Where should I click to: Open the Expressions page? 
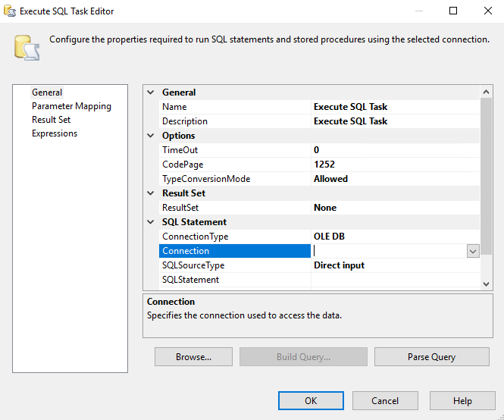click(54, 133)
